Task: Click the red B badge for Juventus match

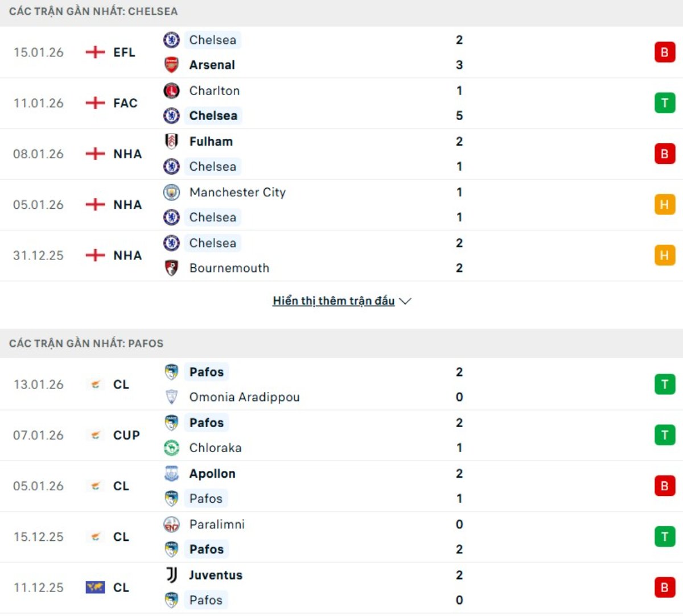Action: pos(664,588)
